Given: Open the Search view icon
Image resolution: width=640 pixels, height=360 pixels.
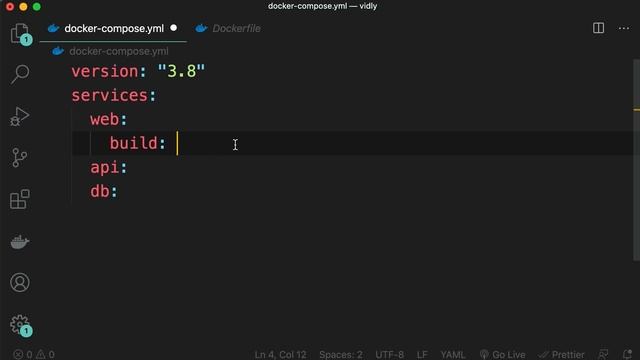Looking at the screenshot, I should tap(20, 74).
